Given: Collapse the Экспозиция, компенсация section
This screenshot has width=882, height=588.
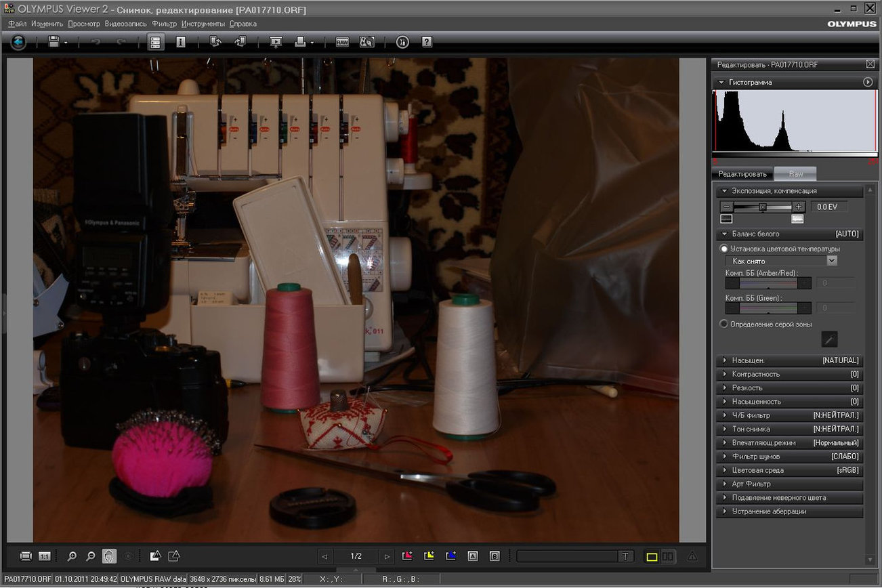Looking at the screenshot, I should click(725, 191).
